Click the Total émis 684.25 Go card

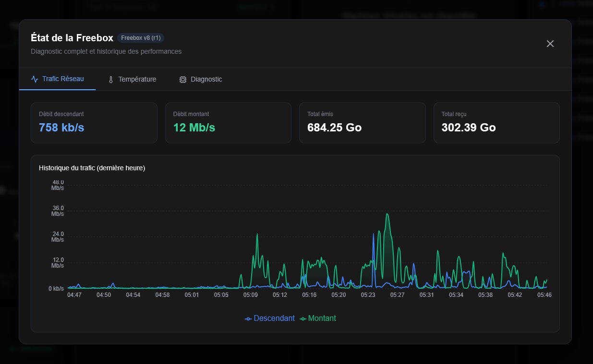pos(363,123)
